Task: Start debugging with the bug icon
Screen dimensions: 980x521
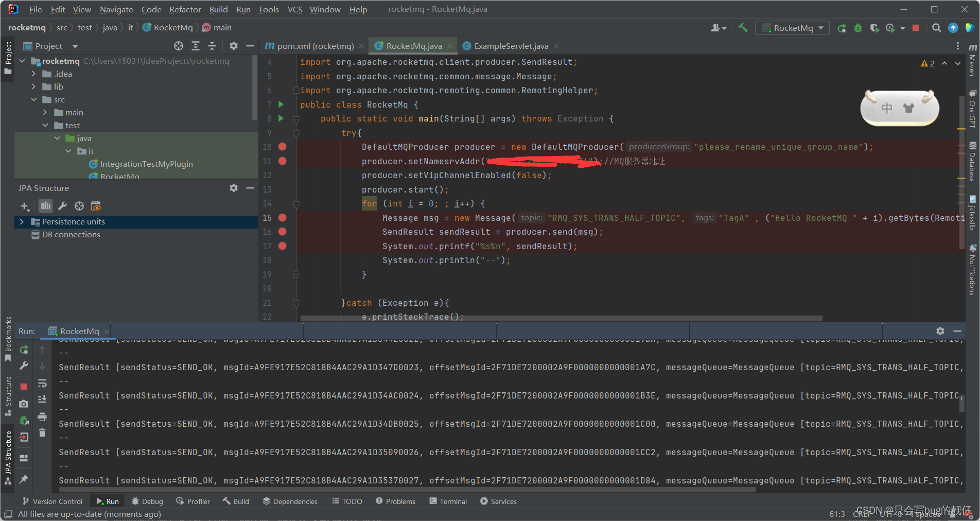Action: point(858,28)
